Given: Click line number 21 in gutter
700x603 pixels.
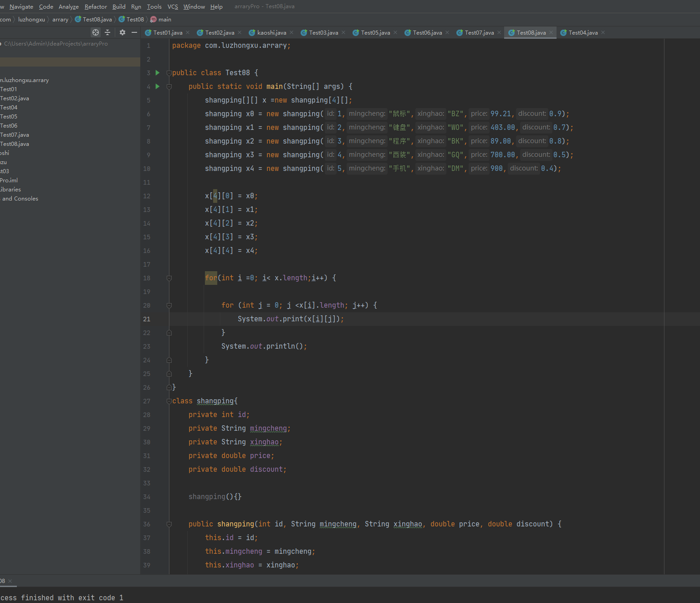Looking at the screenshot, I should (x=147, y=319).
